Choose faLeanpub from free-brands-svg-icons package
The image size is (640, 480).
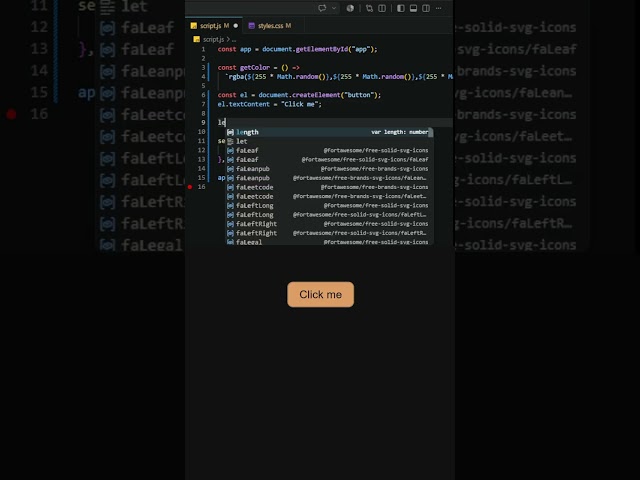(x=329, y=169)
